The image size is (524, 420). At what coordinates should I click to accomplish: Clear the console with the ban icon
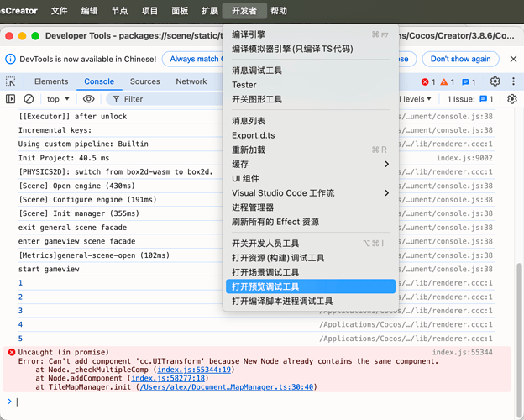click(x=29, y=99)
